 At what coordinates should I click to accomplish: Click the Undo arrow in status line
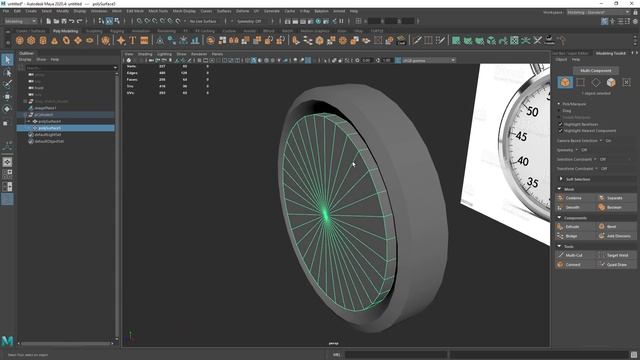point(72,21)
